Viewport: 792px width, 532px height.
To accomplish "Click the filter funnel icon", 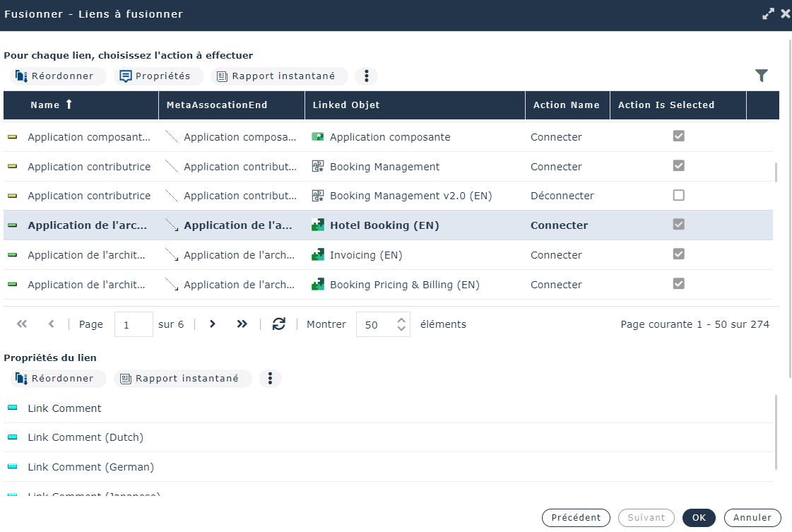I will (761, 76).
